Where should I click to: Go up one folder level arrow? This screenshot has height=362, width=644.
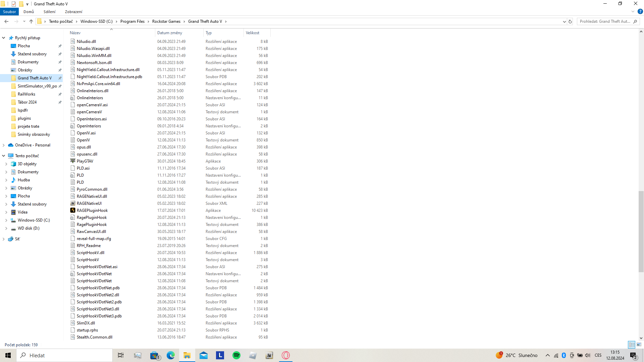pyautogui.click(x=31, y=21)
